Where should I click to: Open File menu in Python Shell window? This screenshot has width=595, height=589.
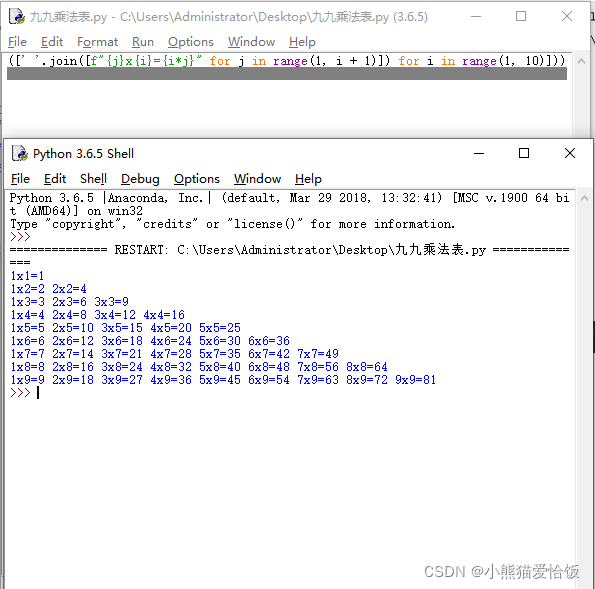tap(20, 179)
